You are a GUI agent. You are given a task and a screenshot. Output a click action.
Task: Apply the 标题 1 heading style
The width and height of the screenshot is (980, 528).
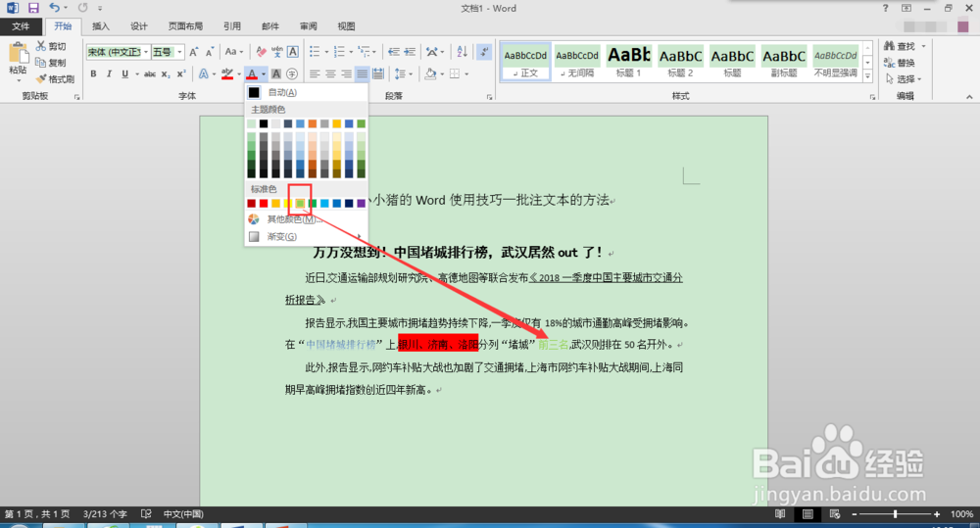tap(629, 62)
